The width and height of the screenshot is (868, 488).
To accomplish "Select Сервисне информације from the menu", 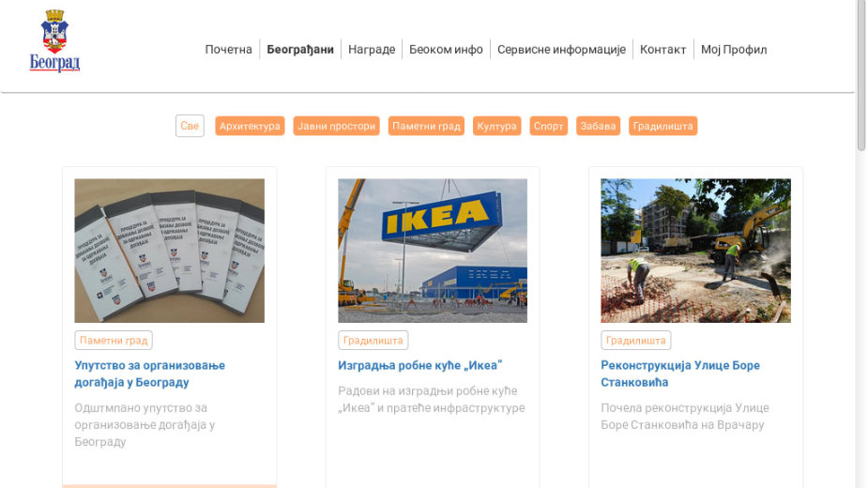I will 561,50.
